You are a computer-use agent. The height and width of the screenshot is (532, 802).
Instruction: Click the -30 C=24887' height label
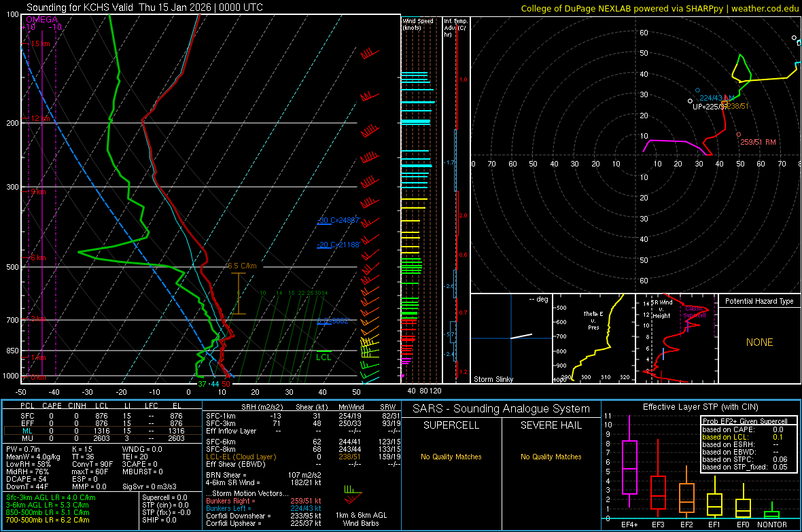pos(339,220)
